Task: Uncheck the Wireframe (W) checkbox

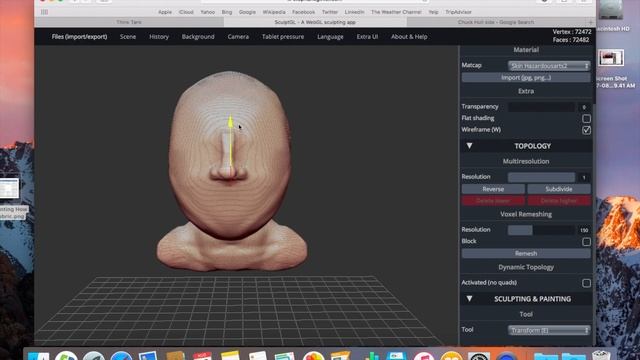Action: click(x=586, y=130)
